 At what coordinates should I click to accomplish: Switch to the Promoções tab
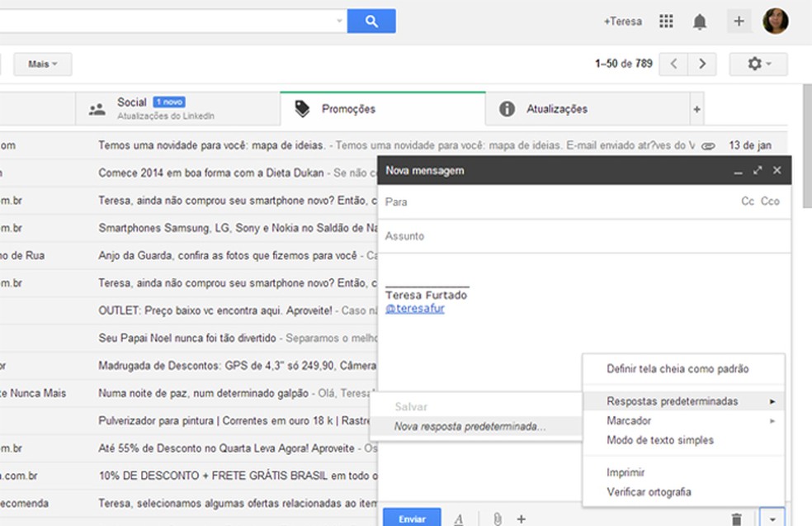pyautogui.click(x=383, y=109)
